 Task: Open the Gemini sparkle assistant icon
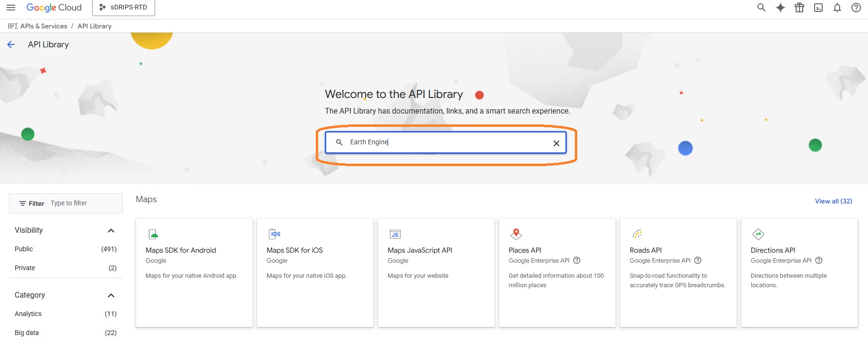[781, 8]
